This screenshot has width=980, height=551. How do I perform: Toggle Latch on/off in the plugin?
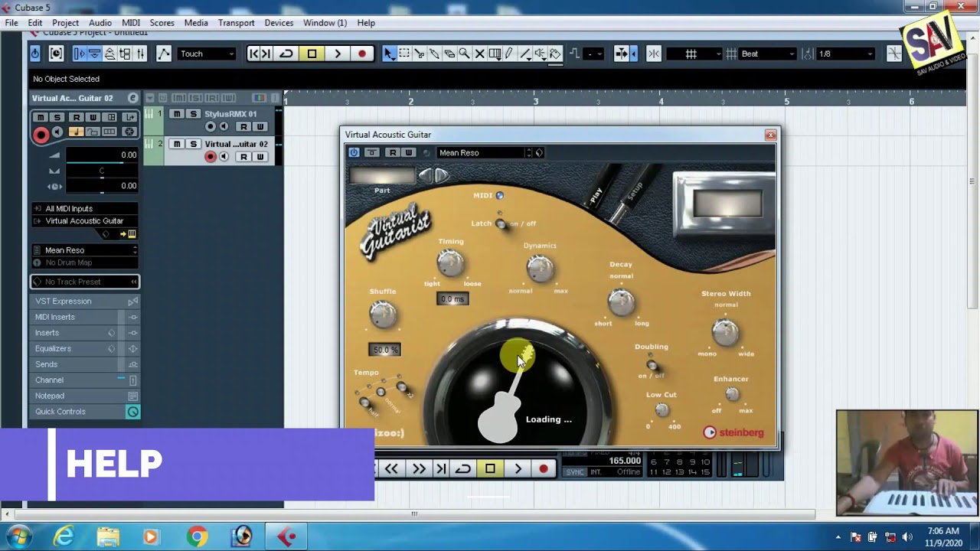(x=501, y=224)
